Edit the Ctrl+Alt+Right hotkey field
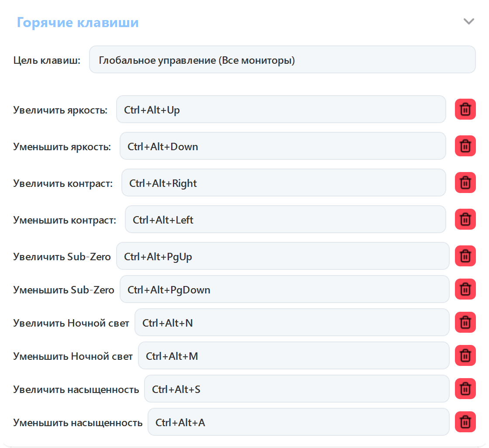Viewport: 489px width, 448px height. pyautogui.click(x=283, y=183)
